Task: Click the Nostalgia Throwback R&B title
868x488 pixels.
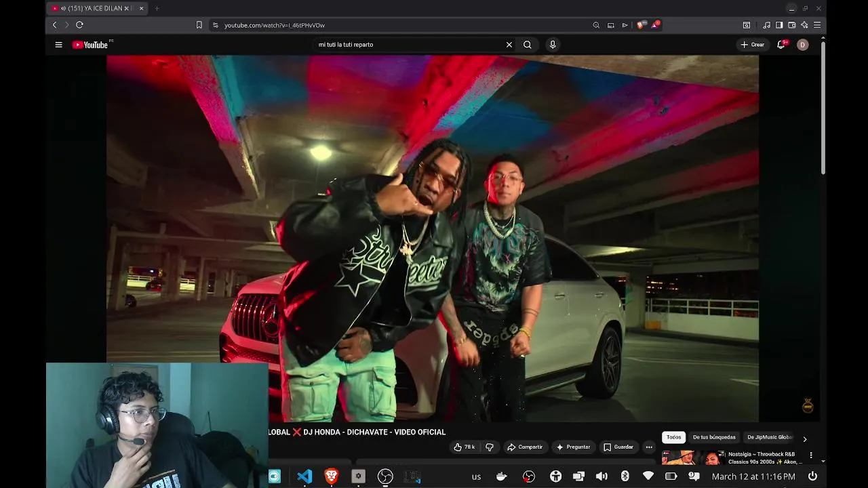Action: tap(765, 457)
